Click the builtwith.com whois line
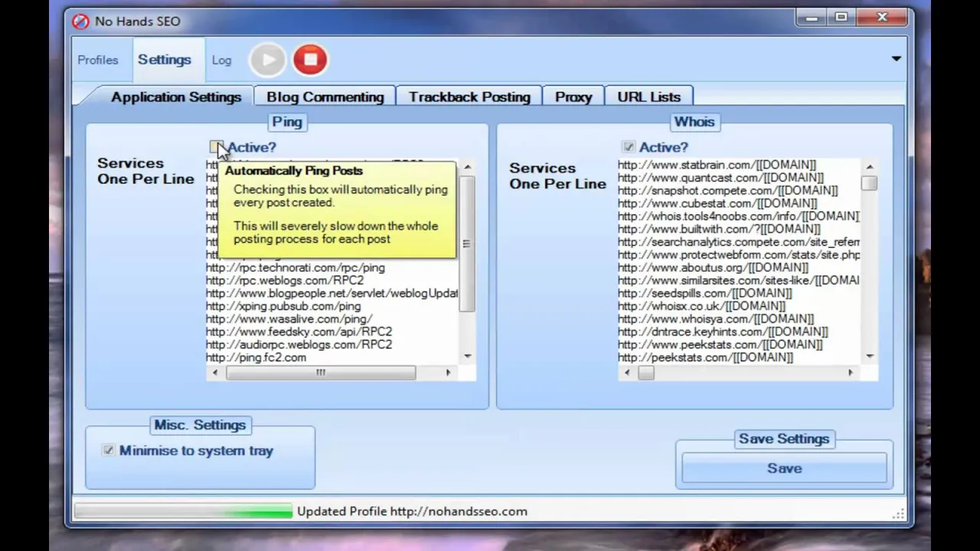Screen dimensions: 980x551 (x=719, y=229)
